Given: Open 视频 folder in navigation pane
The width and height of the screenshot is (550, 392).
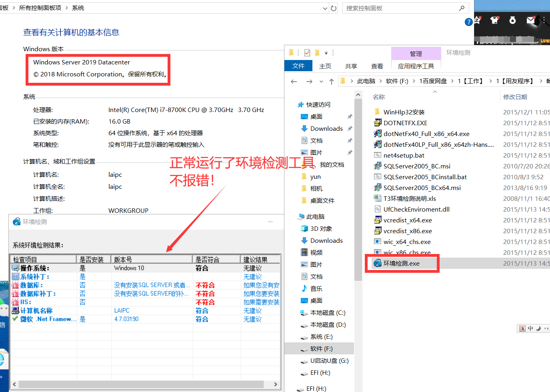Looking at the screenshot, I should [x=316, y=252].
